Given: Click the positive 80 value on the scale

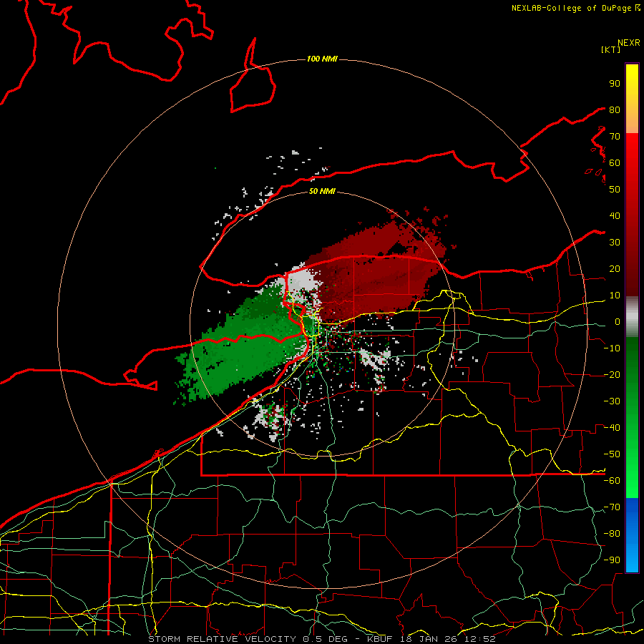Looking at the screenshot, I should coord(615,109).
